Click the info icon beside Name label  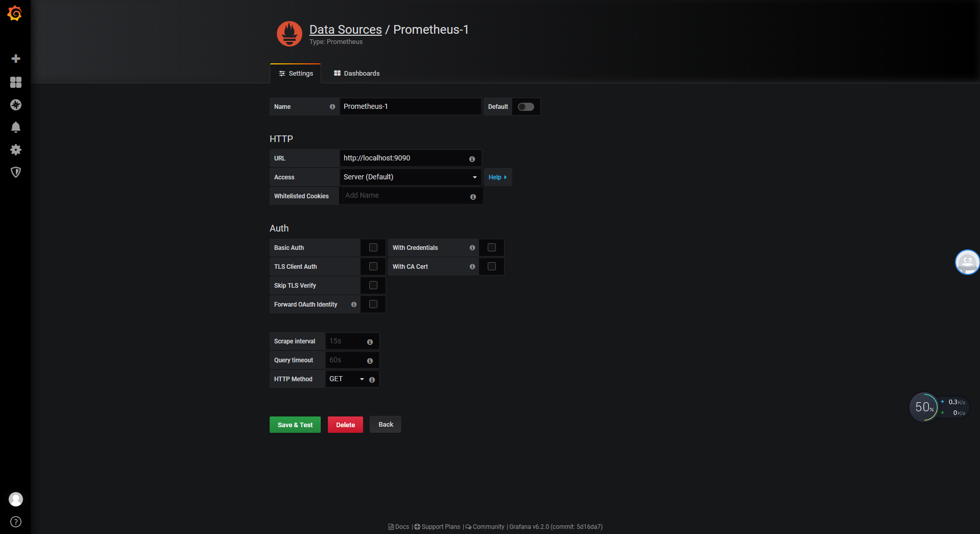point(332,107)
